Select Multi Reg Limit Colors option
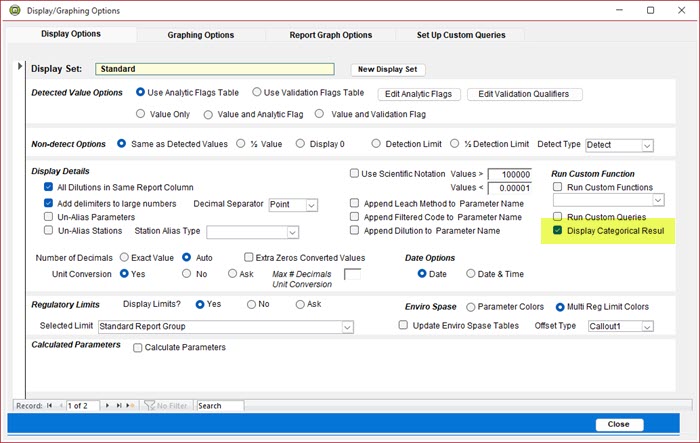Image resolution: width=700 pixels, height=443 pixels. coord(560,307)
